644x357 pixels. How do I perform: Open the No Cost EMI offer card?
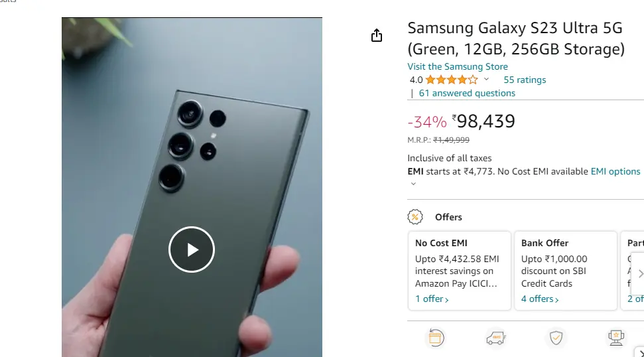(x=459, y=270)
